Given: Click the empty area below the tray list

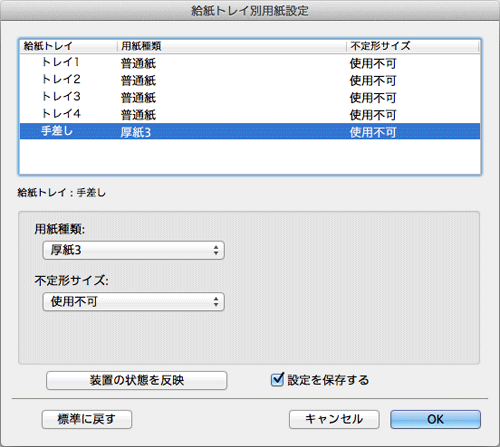Looking at the screenshot, I should tap(250, 157).
